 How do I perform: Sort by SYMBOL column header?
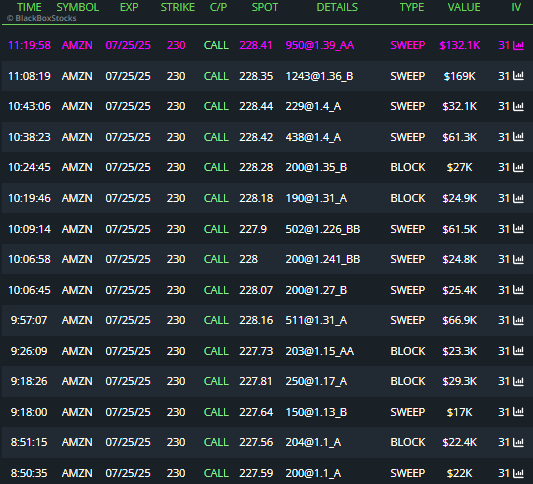pyautogui.click(x=78, y=7)
